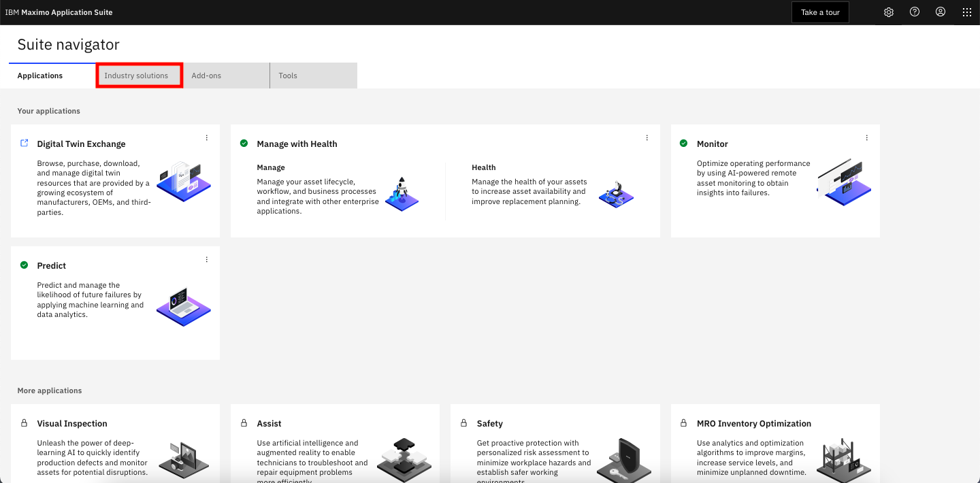Open the Safety title

pyautogui.click(x=490, y=423)
